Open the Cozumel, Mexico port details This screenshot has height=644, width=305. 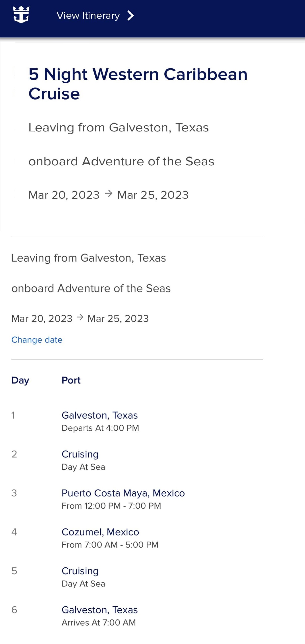point(100,532)
